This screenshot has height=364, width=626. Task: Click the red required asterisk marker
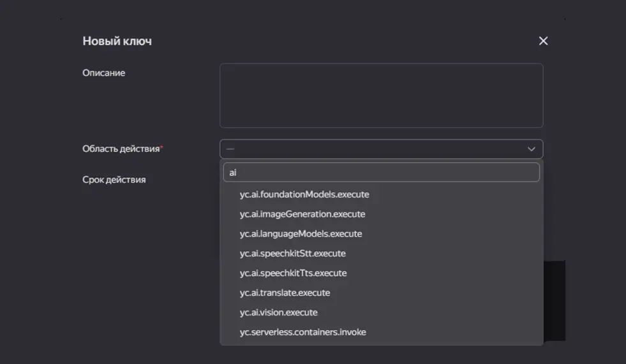click(161, 148)
